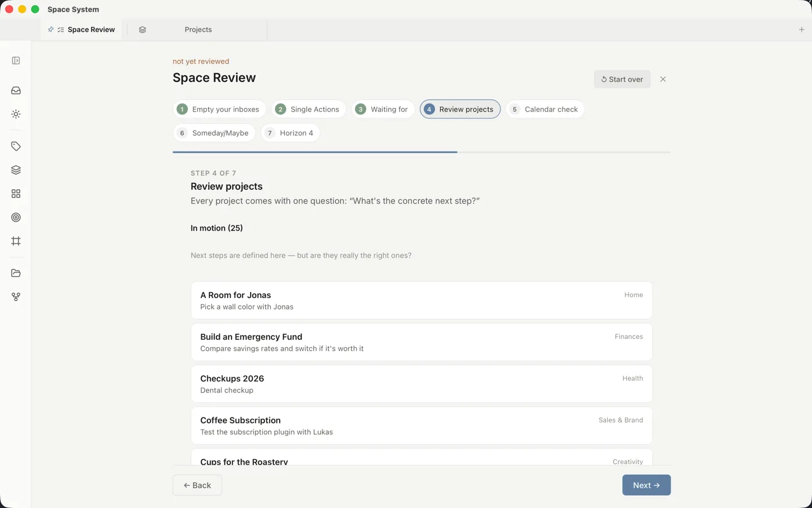The image size is (812, 508).
Task: Open the Build an Emergency Fund project
Action: pyautogui.click(x=422, y=343)
